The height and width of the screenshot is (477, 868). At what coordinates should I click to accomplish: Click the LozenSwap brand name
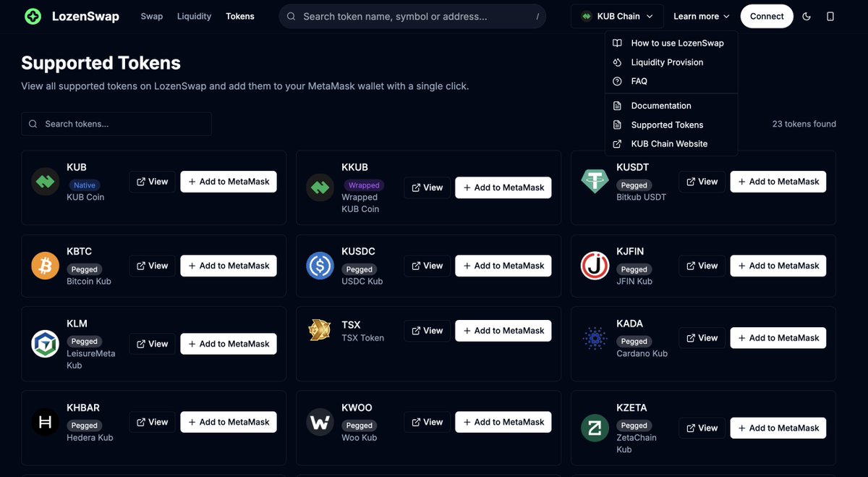[85, 16]
